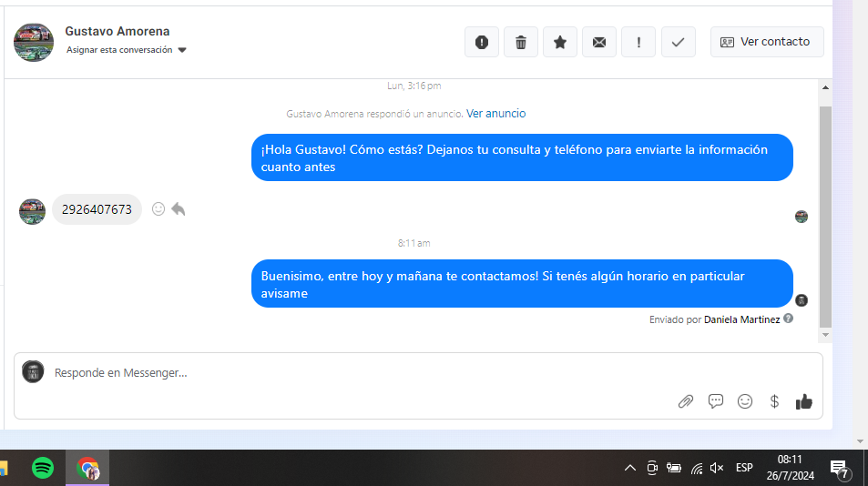Open saved replies speech bubble icon

pos(716,401)
